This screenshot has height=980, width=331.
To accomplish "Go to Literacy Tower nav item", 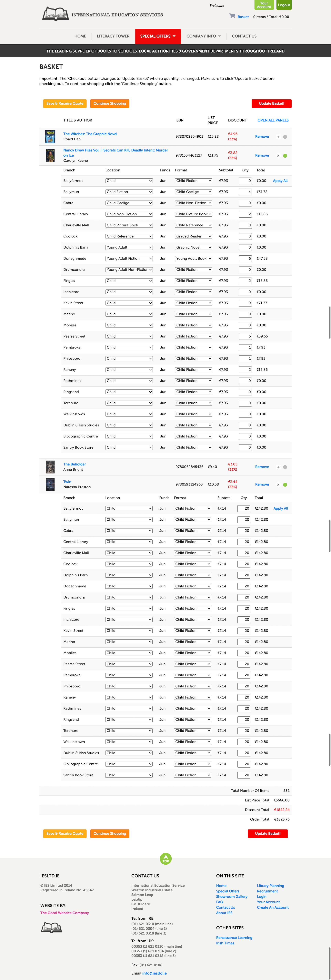I will click(x=113, y=36).
